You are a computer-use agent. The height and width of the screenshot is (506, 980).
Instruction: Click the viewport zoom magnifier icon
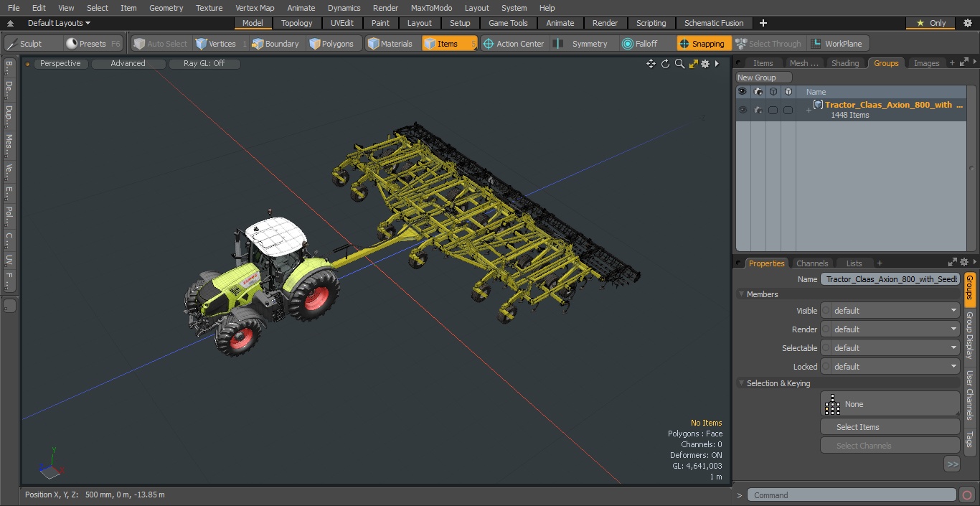click(679, 64)
